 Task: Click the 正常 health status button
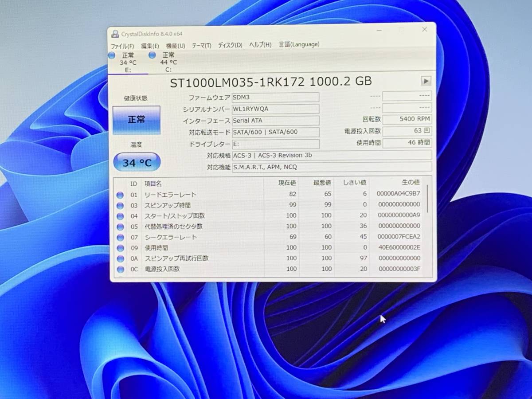click(x=136, y=120)
